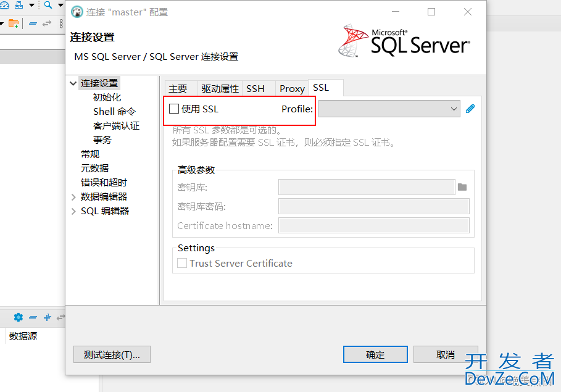Screen dimensions: 561x392
Task: Select 连接设置 tree item label
Action: [x=99, y=83]
